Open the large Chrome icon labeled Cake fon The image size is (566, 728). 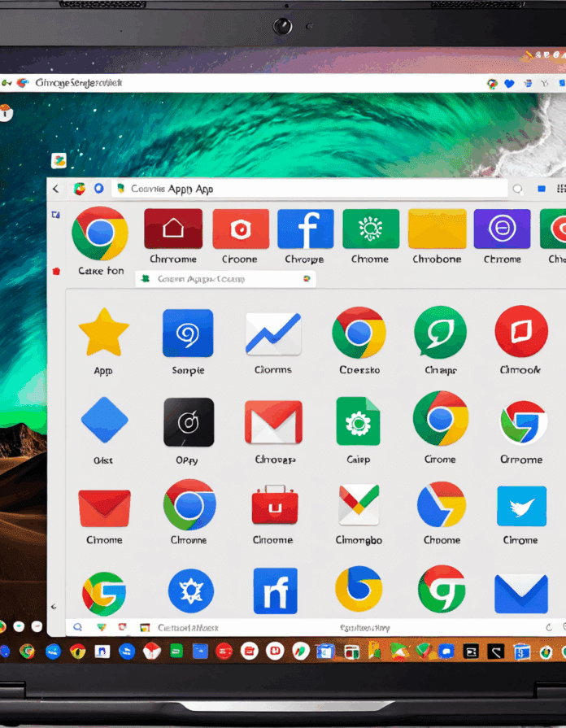pos(100,233)
